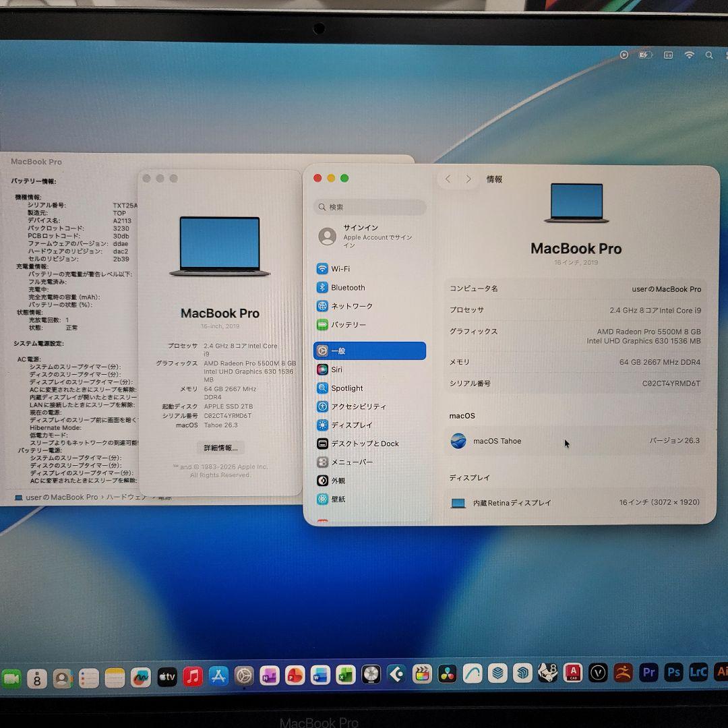
Task: Open Spotlight search from the menu bar
Action: coord(709,55)
